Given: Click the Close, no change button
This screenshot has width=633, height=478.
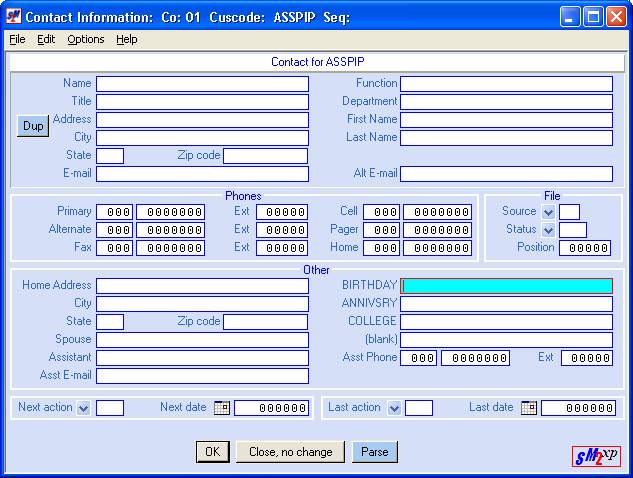Looking at the screenshot, I should coord(291,452).
